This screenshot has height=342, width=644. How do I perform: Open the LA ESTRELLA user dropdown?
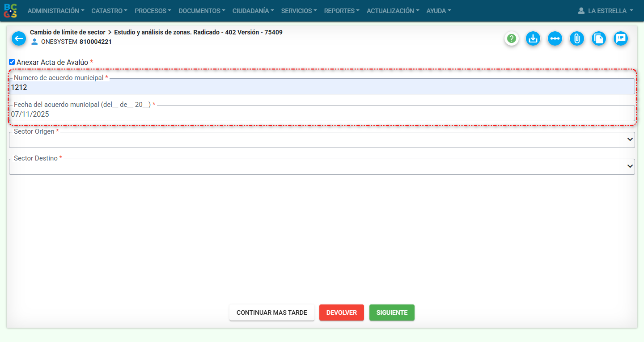click(x=605, y=11)
